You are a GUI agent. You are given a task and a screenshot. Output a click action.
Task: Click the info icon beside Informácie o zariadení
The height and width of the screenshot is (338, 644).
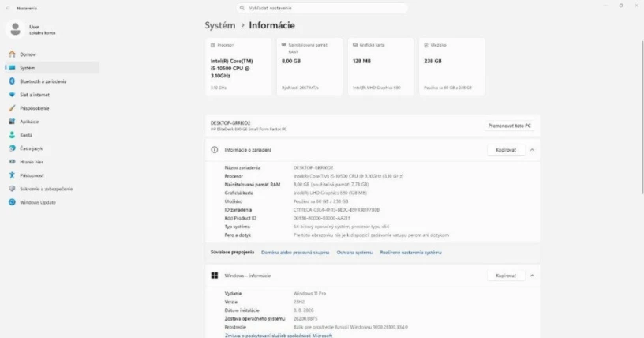tap(215, 150)
